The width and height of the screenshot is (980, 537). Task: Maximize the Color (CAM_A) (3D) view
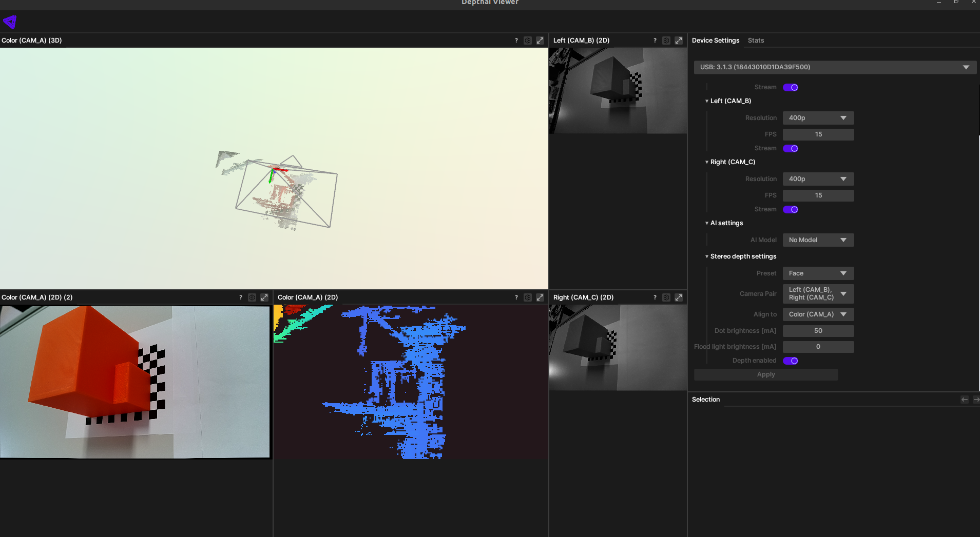tap(540, 41)
